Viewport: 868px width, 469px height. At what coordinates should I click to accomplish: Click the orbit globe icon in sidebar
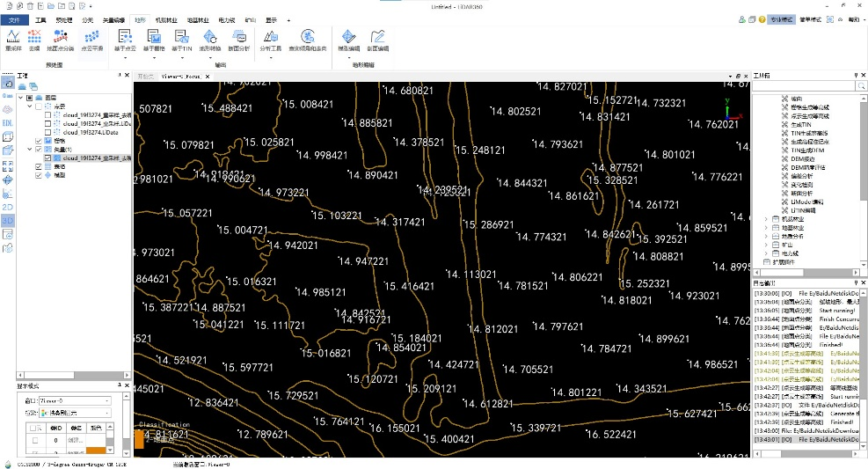(x=8, y=180)
